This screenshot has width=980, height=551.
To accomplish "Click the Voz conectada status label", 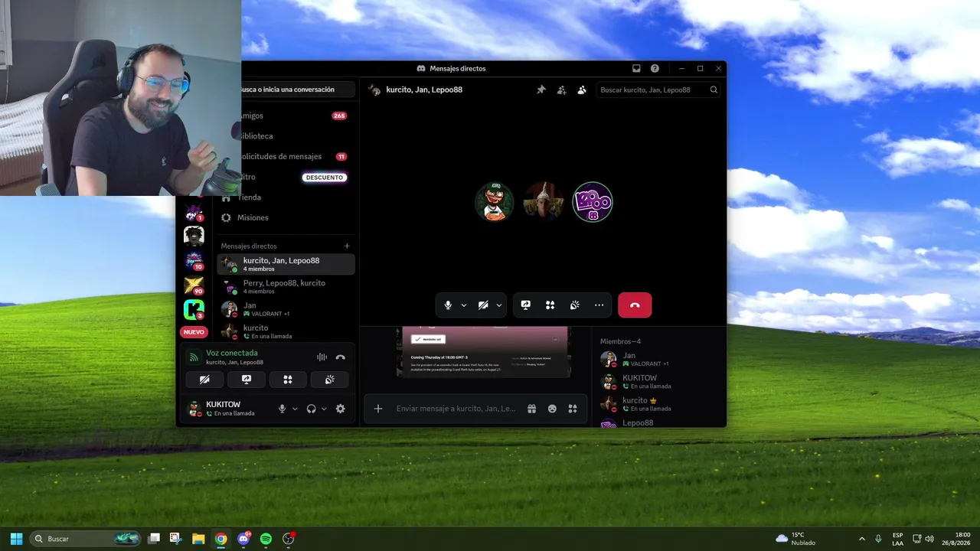I will pyautogui.click(x=232, y=353).
